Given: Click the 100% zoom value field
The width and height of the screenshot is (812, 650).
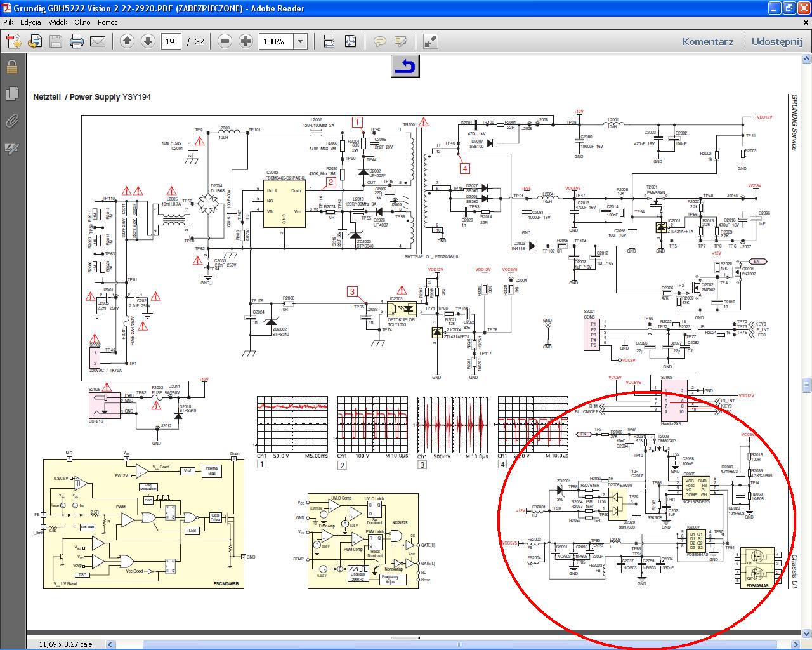Looking at the screenshot, I should click(277, 41).
